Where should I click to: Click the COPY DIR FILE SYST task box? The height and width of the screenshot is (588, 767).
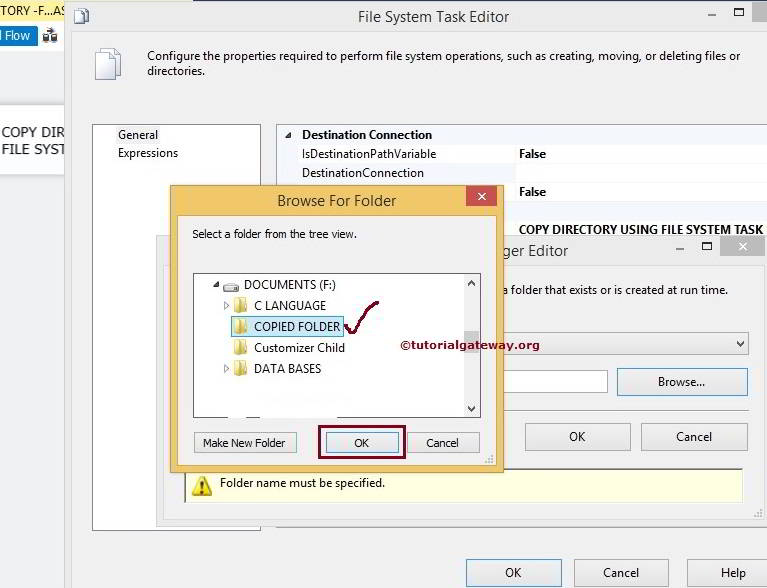(32, 140)
